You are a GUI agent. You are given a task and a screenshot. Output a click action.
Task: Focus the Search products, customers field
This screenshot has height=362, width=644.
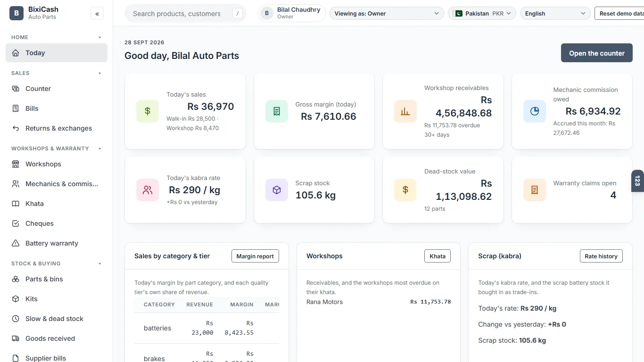[x=185, y=14]
